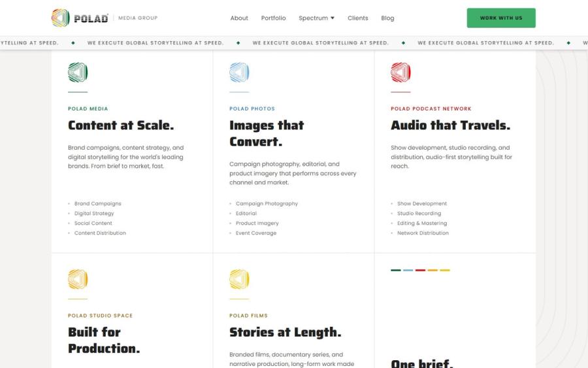Open the Stories at Length heading
The height and width of the screenshot is (368, 588).
point(285,332)
